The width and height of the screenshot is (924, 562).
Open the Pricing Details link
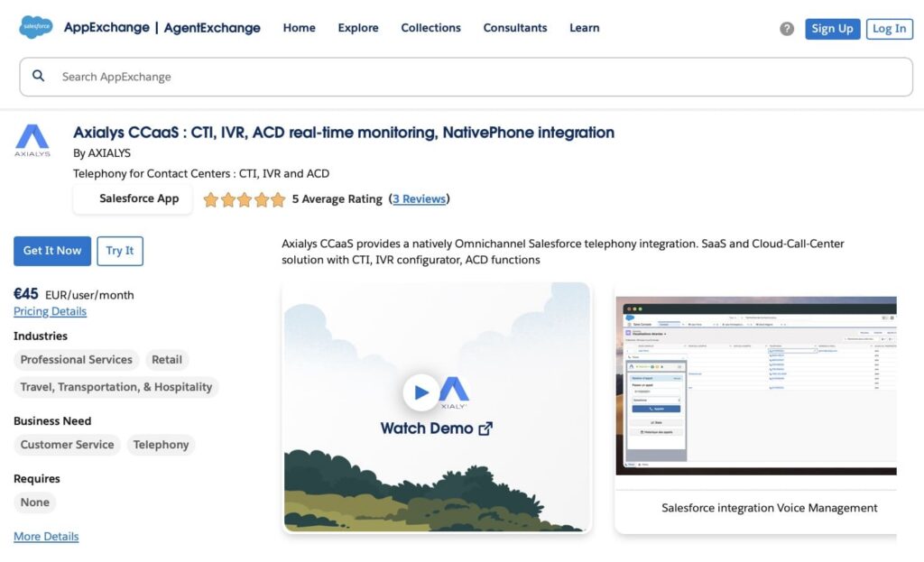50,311
